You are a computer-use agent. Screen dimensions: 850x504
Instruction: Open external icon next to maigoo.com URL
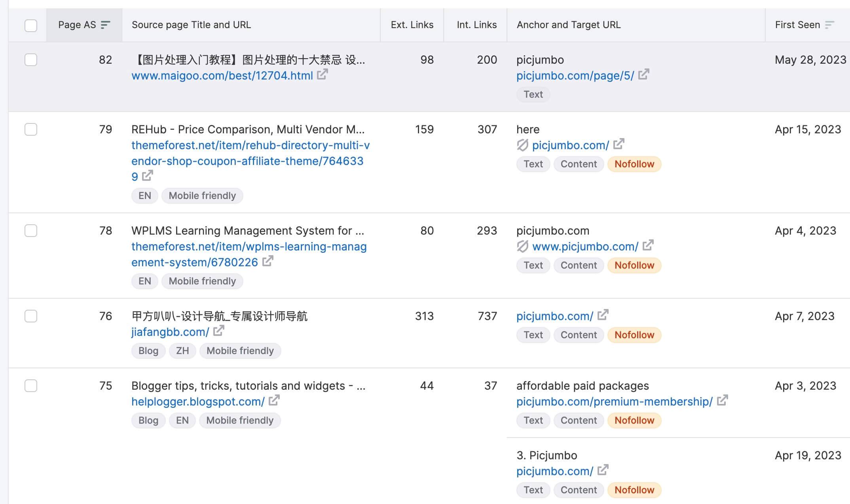coord(323,74)
